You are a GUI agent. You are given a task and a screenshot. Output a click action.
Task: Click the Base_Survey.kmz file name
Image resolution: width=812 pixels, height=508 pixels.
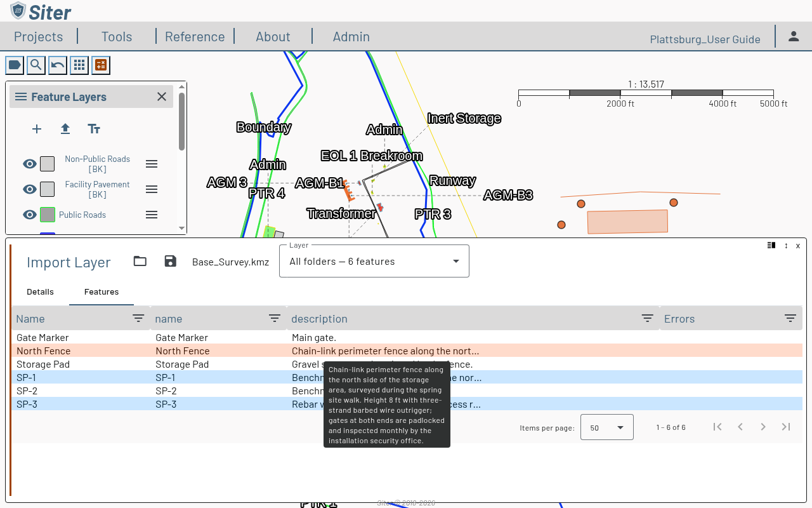coord(231,262)
